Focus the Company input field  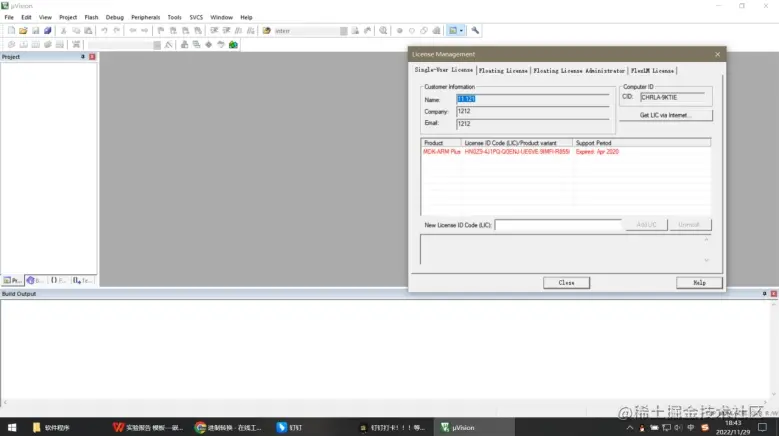click(x=533, y=112)
